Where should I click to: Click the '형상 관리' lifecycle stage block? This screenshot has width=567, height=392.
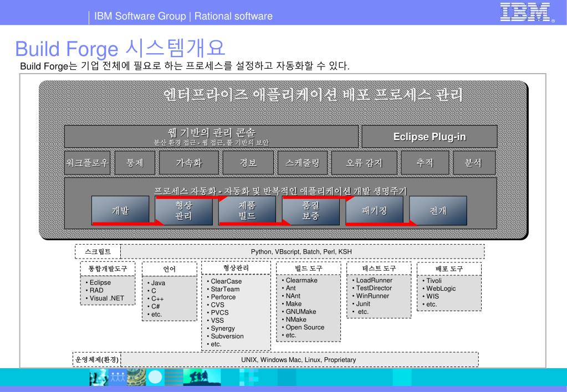(183, 210)
